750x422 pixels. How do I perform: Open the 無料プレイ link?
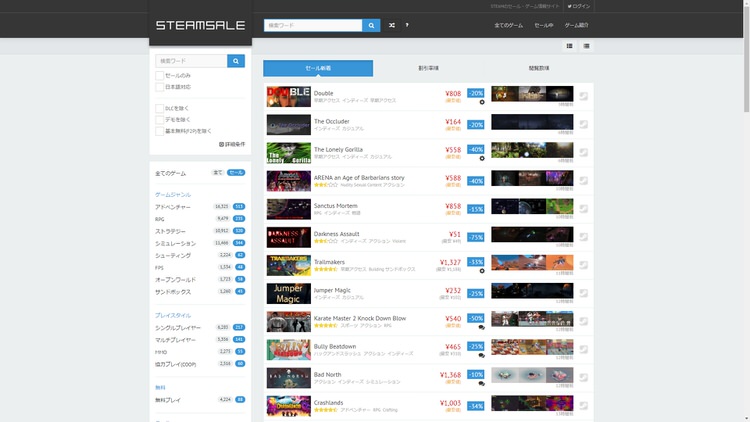(168, 400)
